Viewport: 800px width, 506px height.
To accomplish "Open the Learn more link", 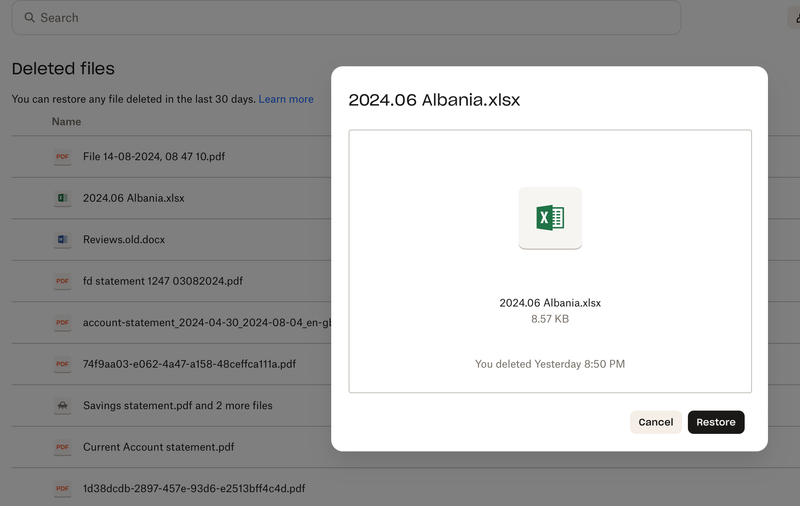I will pos(286,99).
